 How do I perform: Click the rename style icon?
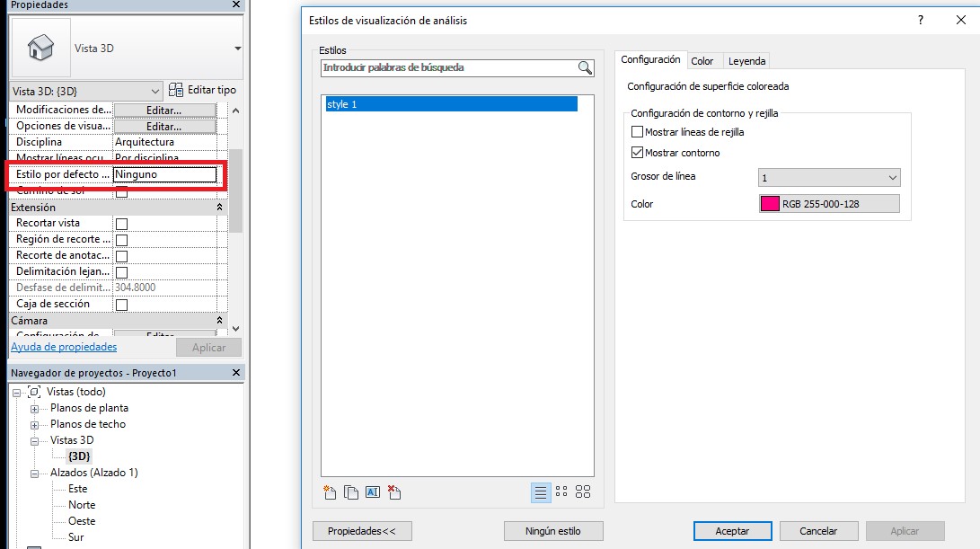point(372,491)
